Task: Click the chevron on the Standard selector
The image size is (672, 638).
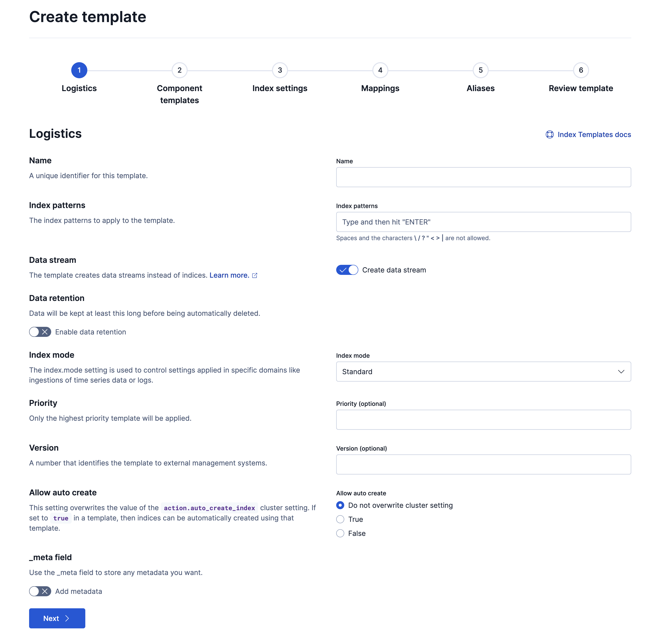Action: (621, 371)
